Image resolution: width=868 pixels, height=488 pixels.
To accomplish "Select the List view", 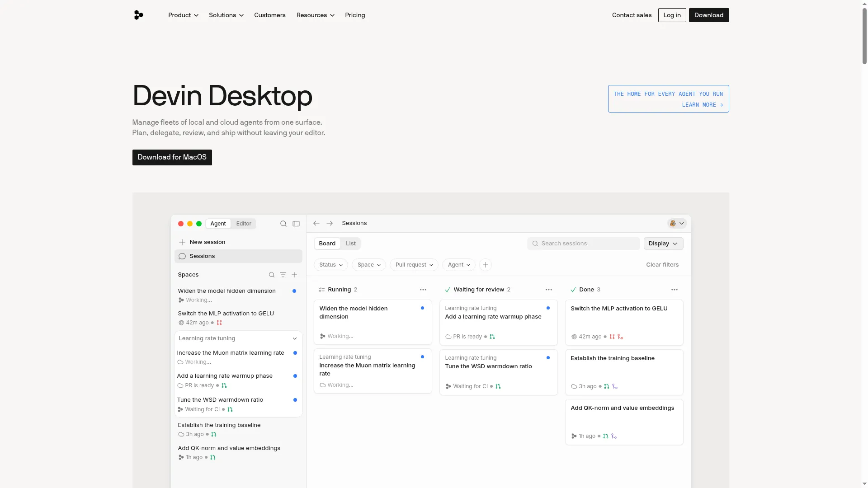I will coord(351,244).
